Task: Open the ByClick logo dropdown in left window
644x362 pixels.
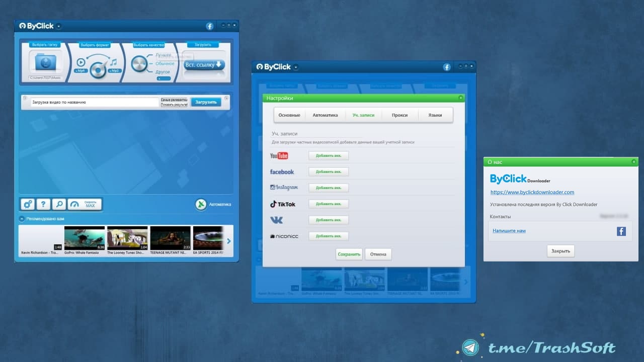Action: coord(59,26)
